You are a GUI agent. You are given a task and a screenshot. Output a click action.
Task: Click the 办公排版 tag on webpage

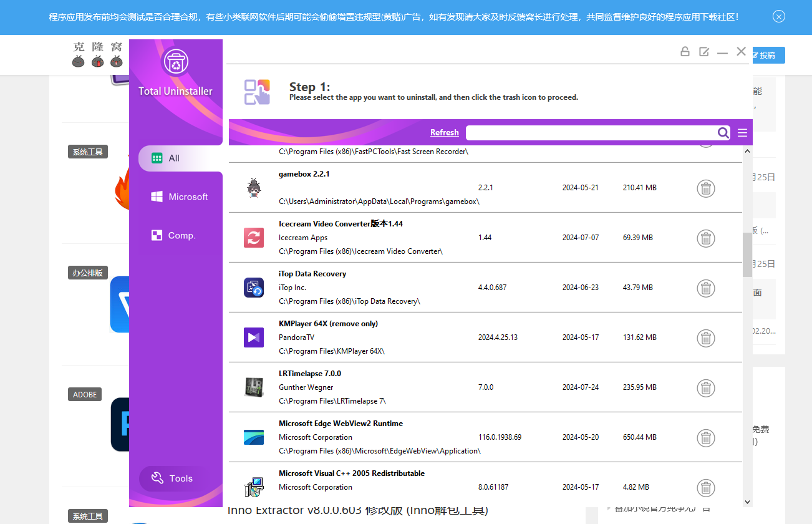tap(88, 273)
